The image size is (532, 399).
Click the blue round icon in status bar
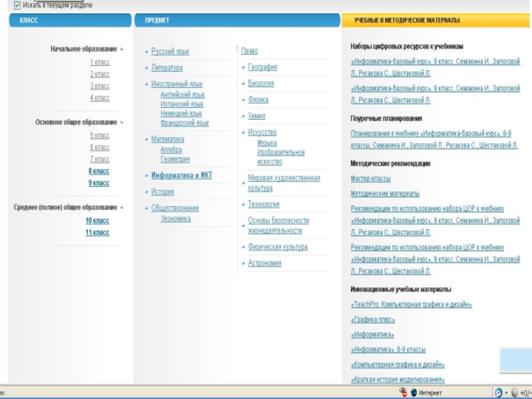(x=499, y=392)
